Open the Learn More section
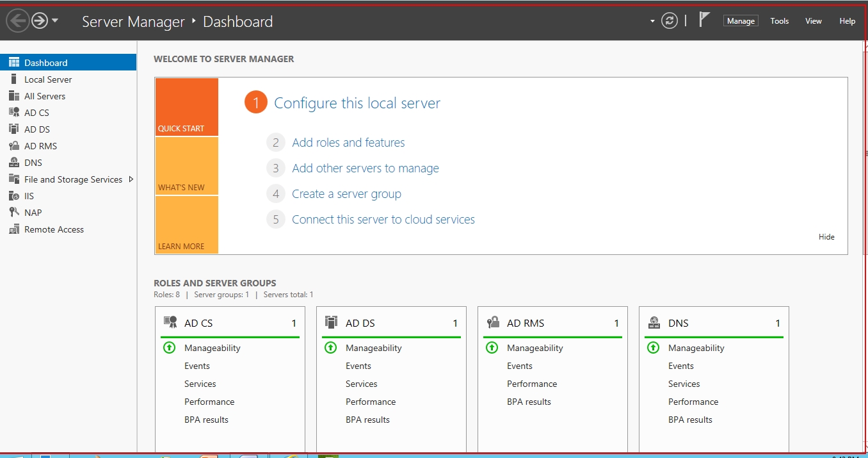Viewport: 868px width, 458px height. pos(186,225)
